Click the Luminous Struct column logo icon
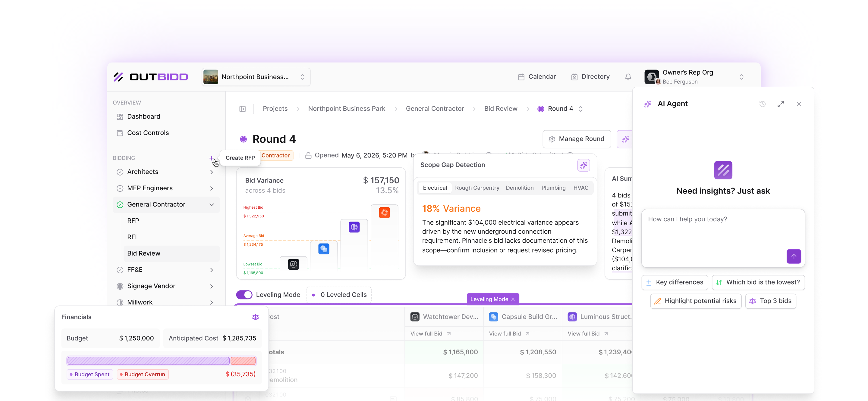The height and width of the screenshot is (401, 868). (572, 317)
